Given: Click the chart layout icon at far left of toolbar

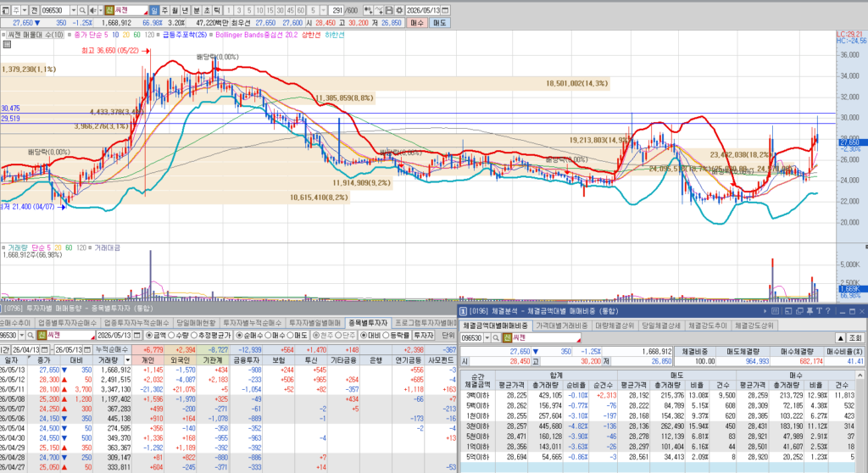Looking at the screenshot, I should point(5,10).
